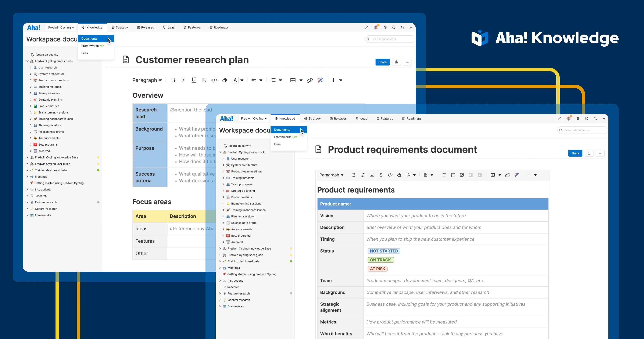Screen dimensions: 644x339
Task: Open the Paragraph style dropdown
Action: [147, 80]
